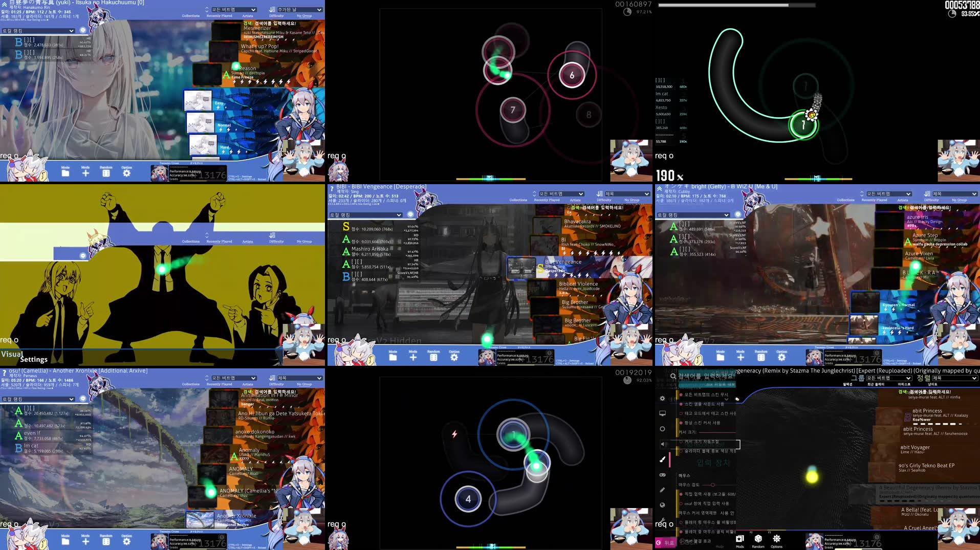This screenshot has height=550, width=980.
Task: Select Artists tab in BIBI Vengeance panel
Action: pos(575,200)
